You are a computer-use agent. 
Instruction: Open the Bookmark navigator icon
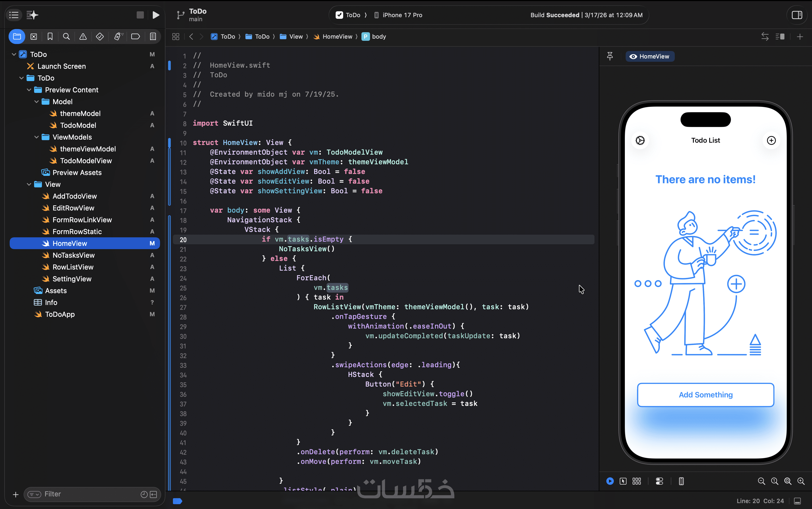(x=50, y=36)
